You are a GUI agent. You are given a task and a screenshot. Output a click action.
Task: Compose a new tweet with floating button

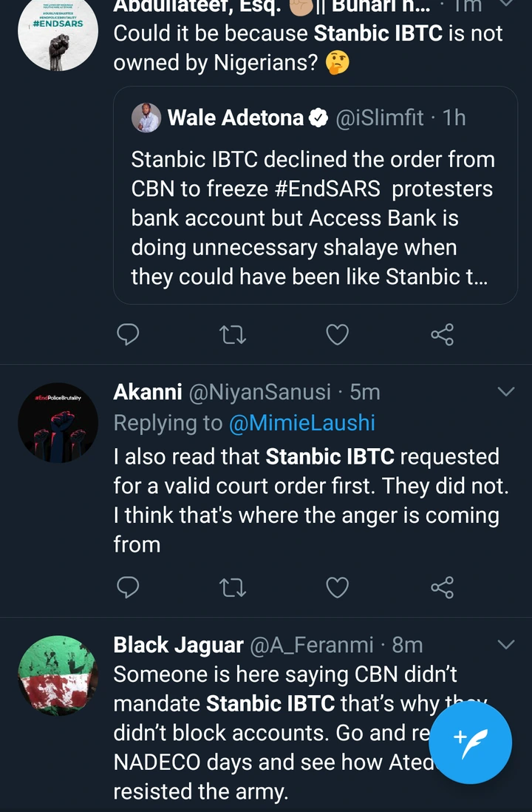470,742
